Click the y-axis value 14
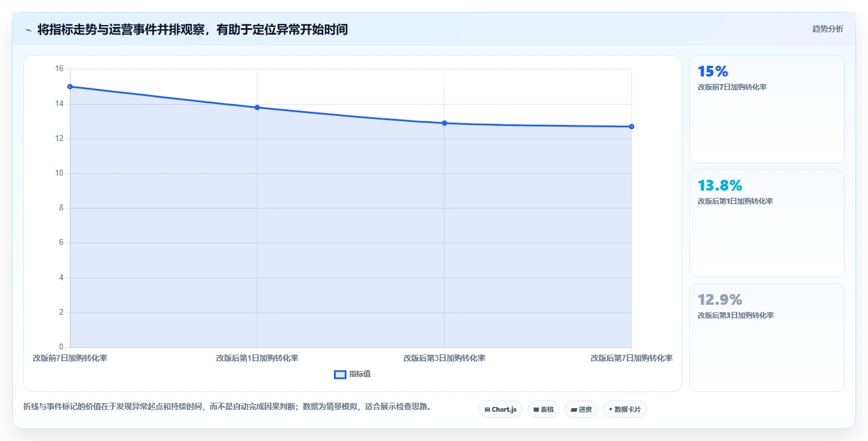Image resolution: width=868 pixels, height=441 pixels. pos(59,104)
